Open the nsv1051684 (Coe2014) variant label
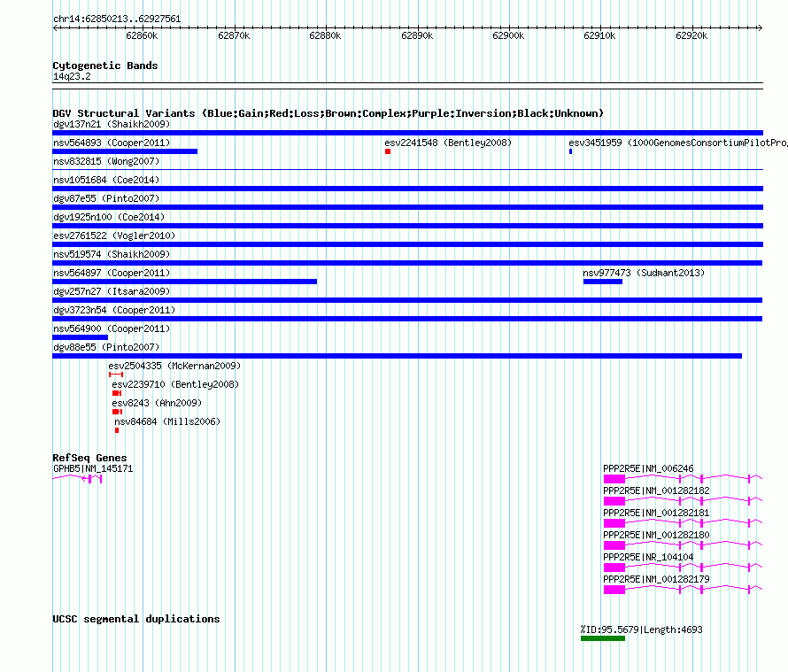788x672 pixels. [x=106, y=180]
